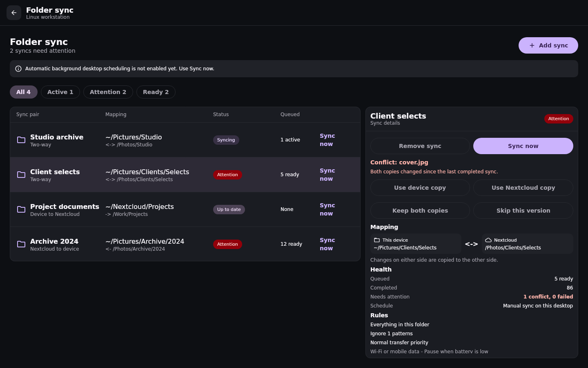Select the Studio archive sync pair

coord(185,140)
